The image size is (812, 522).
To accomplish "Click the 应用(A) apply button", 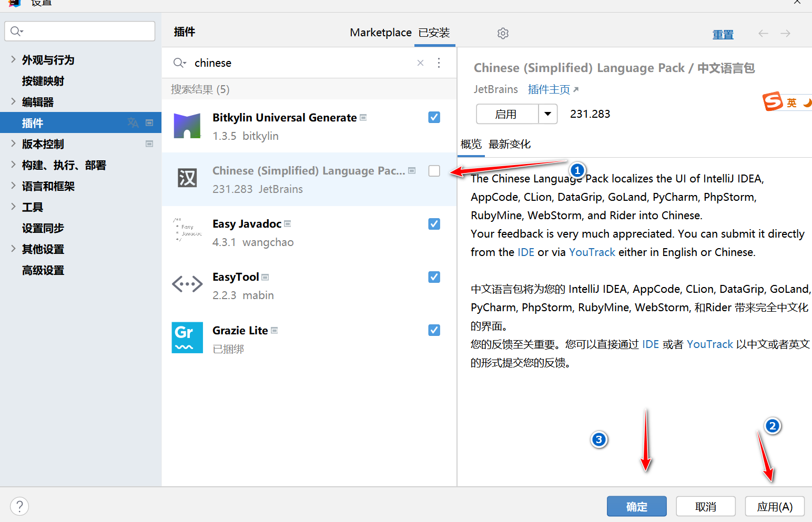I will 775,506.
